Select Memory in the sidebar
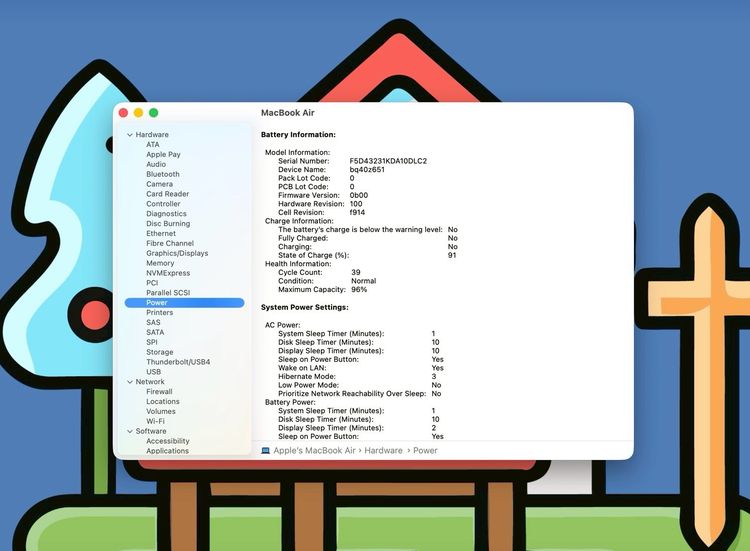Image resolution: width=750 pixels, height=551 pixels. point(160,263)
